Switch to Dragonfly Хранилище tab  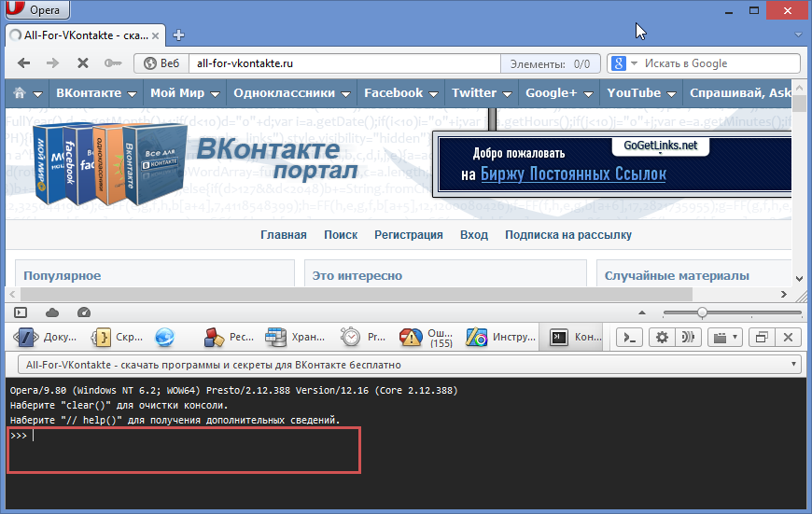(x=295, y=338)
